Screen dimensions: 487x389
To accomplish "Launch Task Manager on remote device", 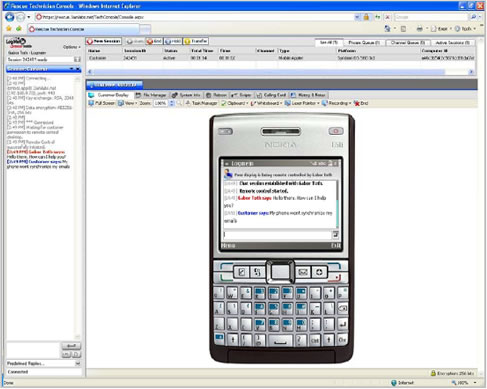I will point(201,103).
